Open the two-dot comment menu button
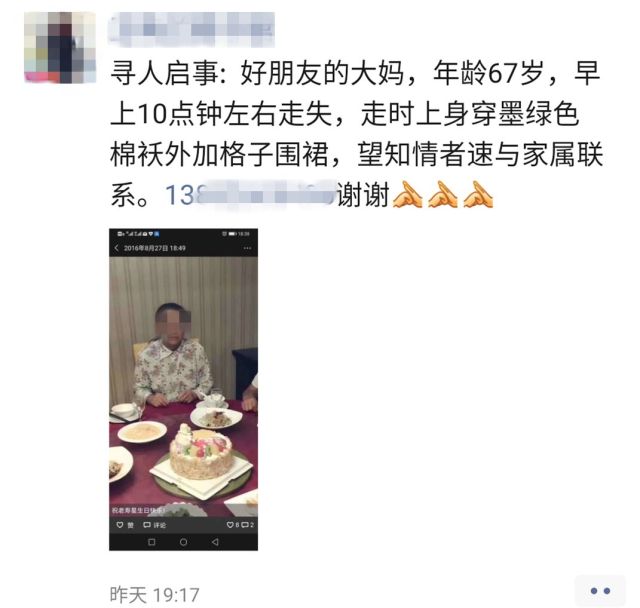Viewport: 640px width, 608px height. 600,590
